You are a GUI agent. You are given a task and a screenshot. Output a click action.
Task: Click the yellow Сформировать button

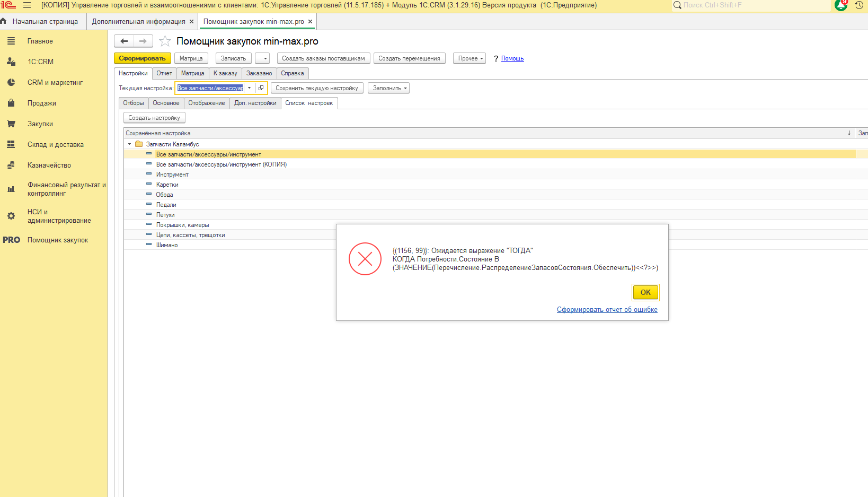point(142,58)
